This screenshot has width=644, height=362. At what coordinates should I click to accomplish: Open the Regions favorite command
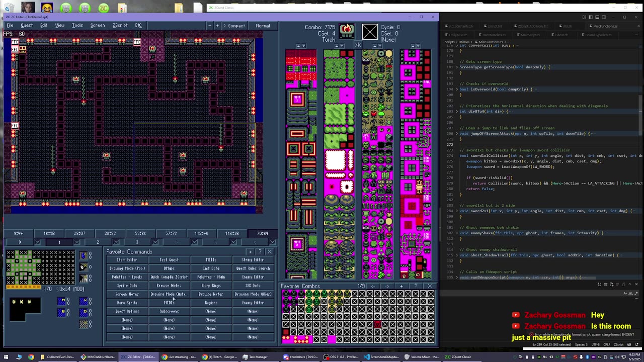(211, 303)
